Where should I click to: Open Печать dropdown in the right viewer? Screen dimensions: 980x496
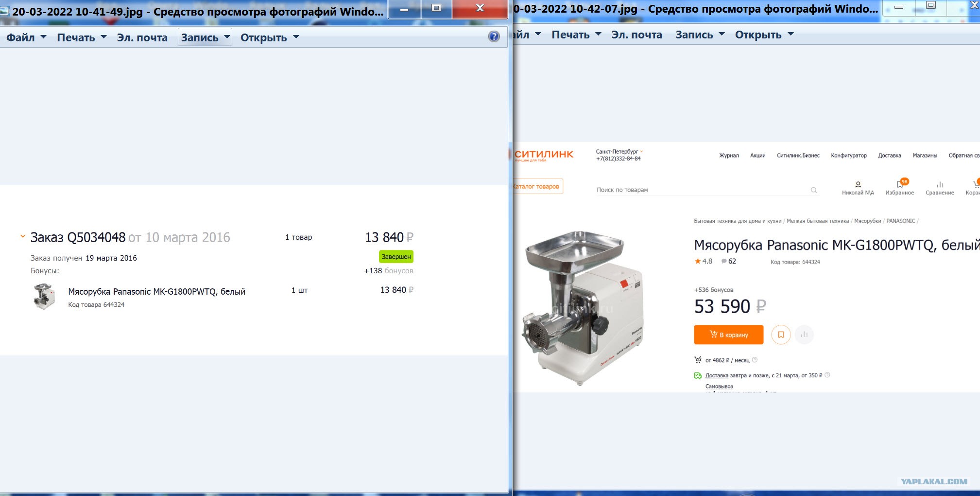576,35
